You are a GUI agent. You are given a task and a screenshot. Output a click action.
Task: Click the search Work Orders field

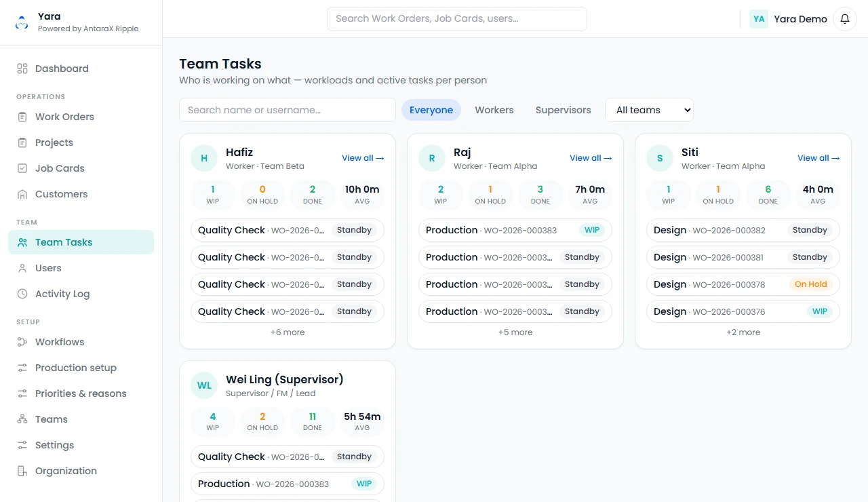pos(457,19)
